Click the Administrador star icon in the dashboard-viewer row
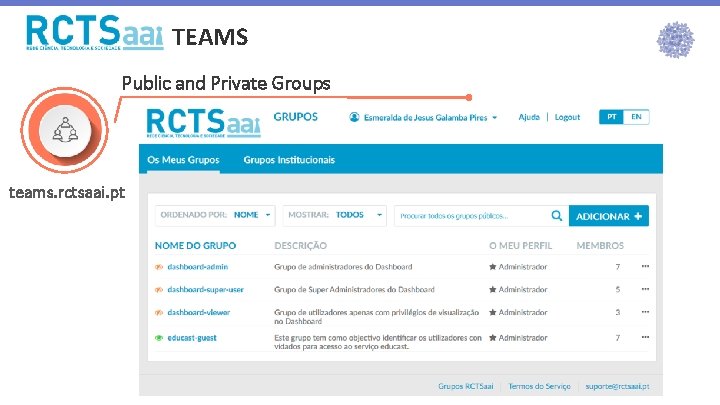The image size is (720, 405). tap(493, 312)
